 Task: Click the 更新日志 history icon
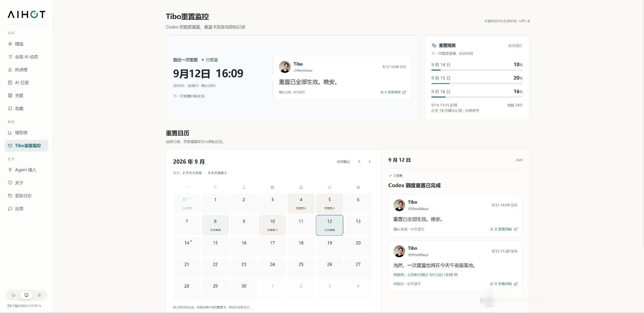[x=10, y=196]
